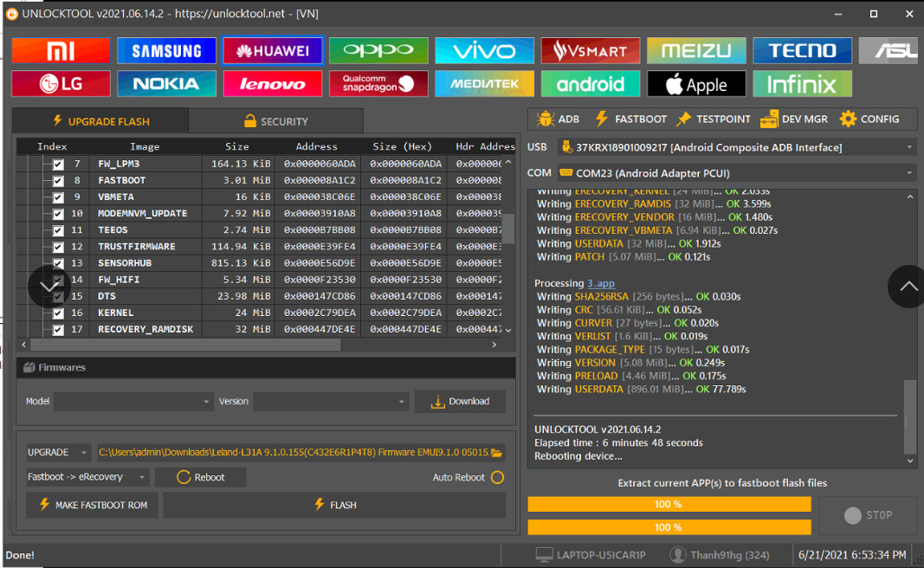Pick the Vivo brand tile
Screen dimensions: 924x568
coord(484,51)
